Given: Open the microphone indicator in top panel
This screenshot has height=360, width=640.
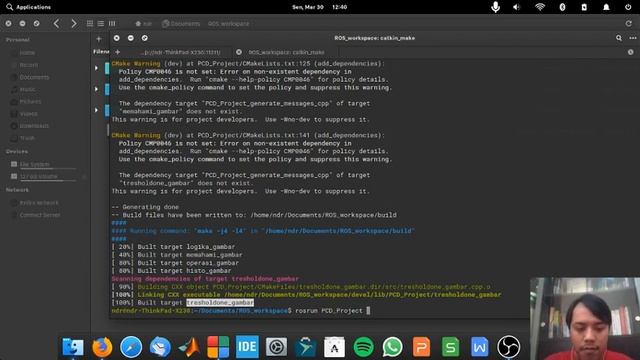Looking at the screenshot, I should [496, 7].
